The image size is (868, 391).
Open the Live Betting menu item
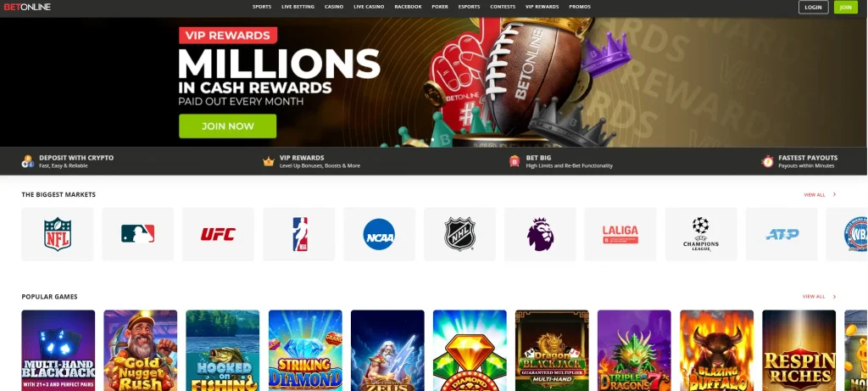click(298, 7)
